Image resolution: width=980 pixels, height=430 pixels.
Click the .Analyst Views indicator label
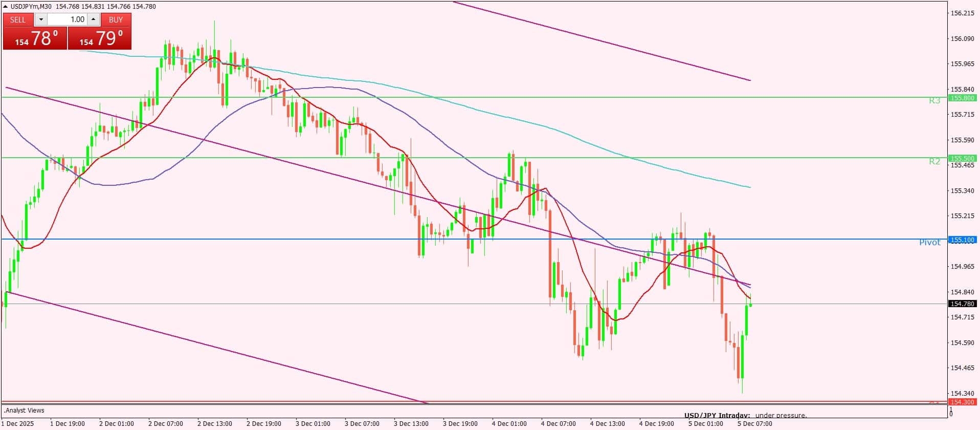pyautogui.click(x=25, y=411)
